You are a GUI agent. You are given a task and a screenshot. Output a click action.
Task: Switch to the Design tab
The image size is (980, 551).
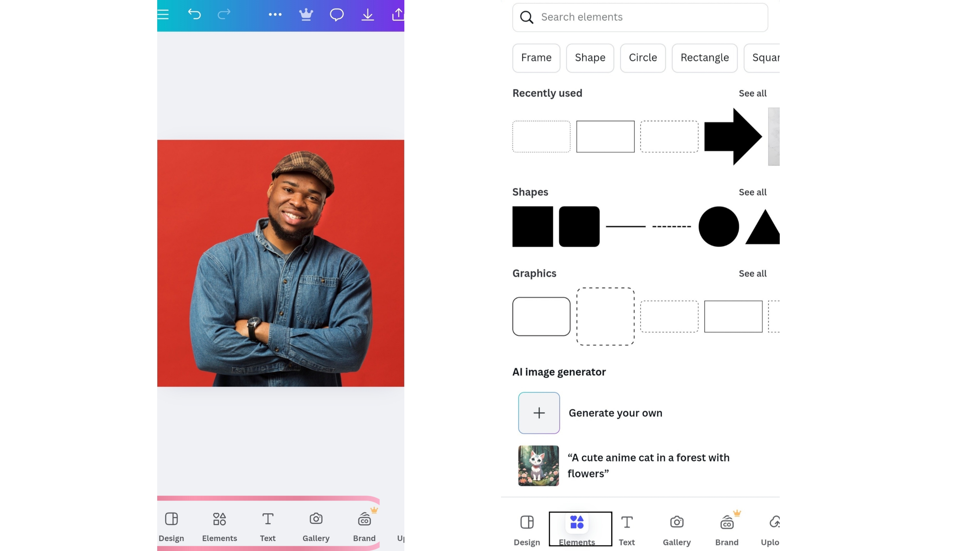click(x=527, y=529)
